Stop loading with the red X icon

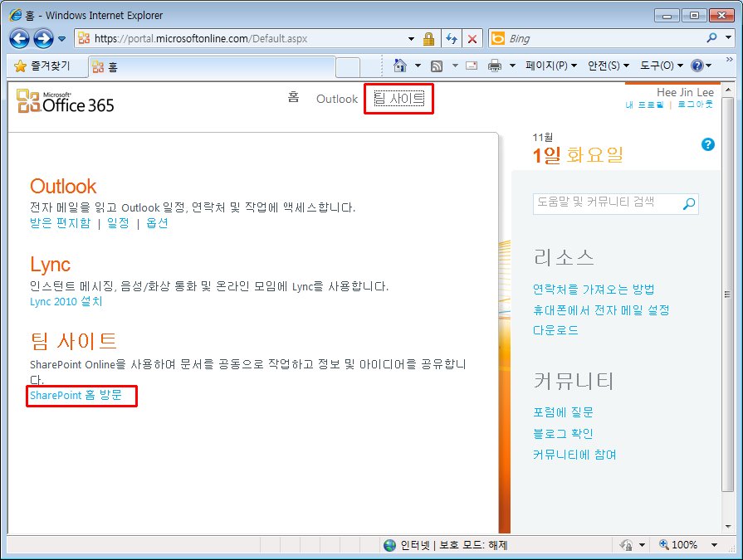pyautogui.click(x=472, y=39)
